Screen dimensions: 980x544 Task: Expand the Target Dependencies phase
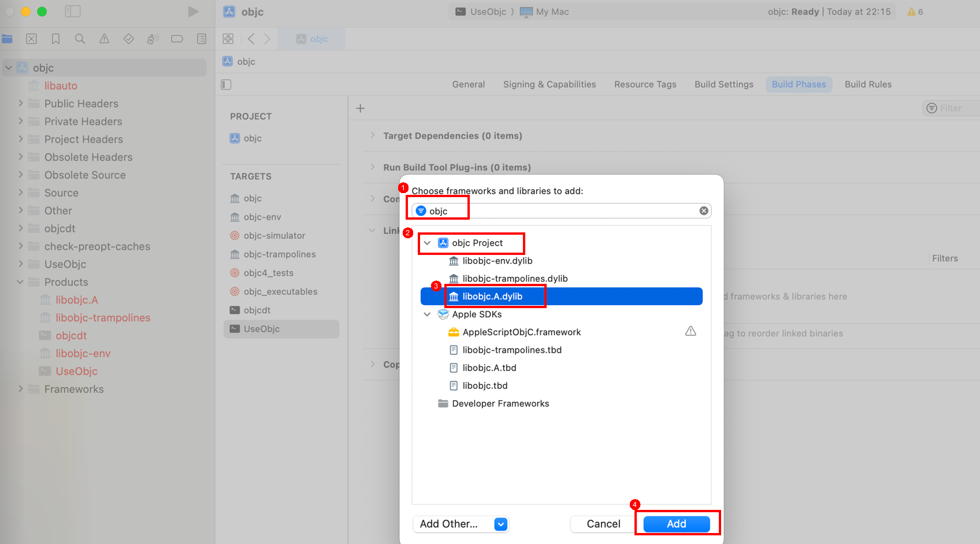pos(373,136)
